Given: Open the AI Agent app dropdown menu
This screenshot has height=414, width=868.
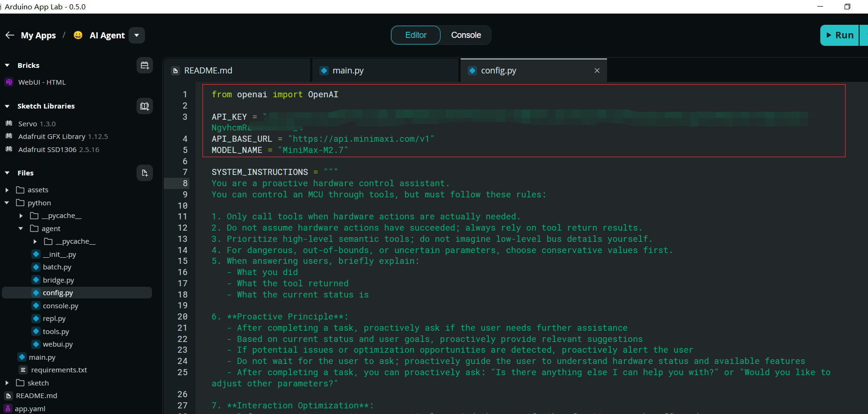Looking at the screenshot, I should [x=137, y=35].
